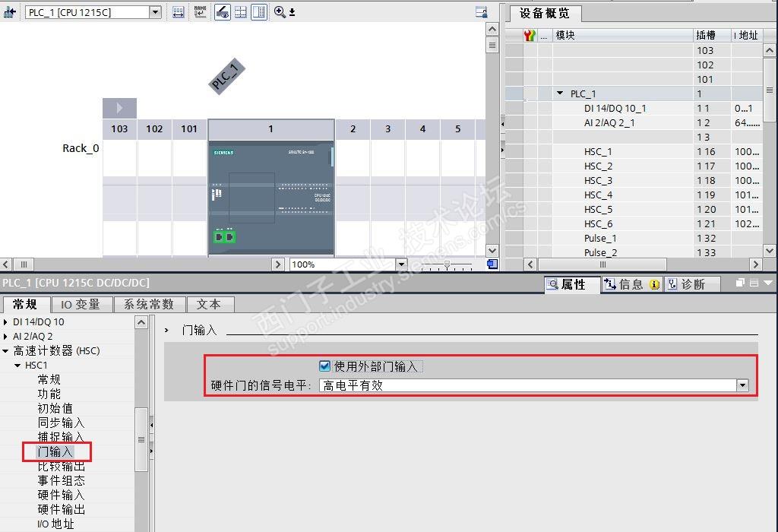This screenshot has height=532, width=778.
Task: Open the network view icon in toolbar
Action: pyautogui.click(x=9, y=12)
